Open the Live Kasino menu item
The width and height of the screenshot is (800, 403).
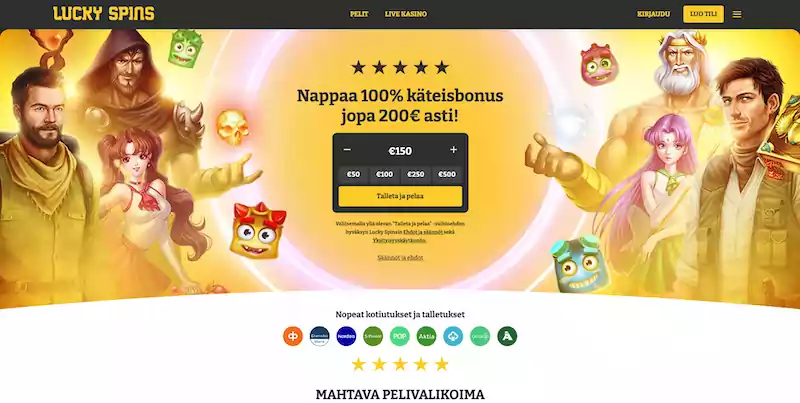click(406, 14)
